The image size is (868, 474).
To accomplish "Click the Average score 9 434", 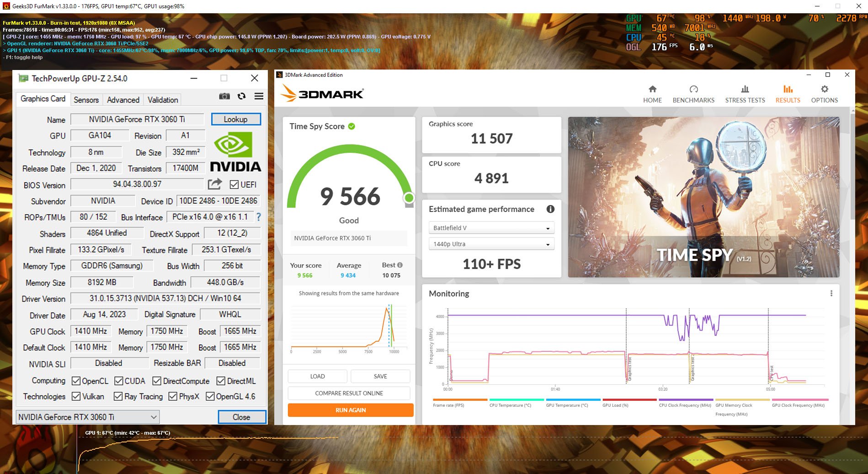I will pos(348,275).
